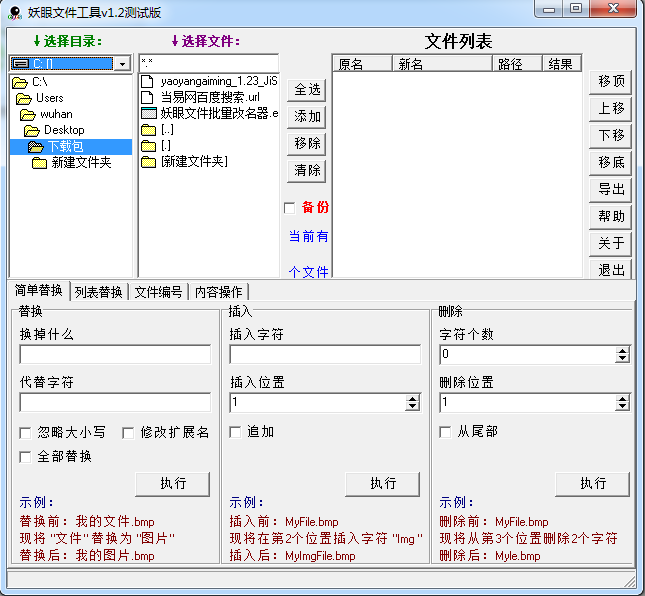Select the yaoyangaiming_1.23 file icon
The image size is (645, 596).
(x=149, y=81)
